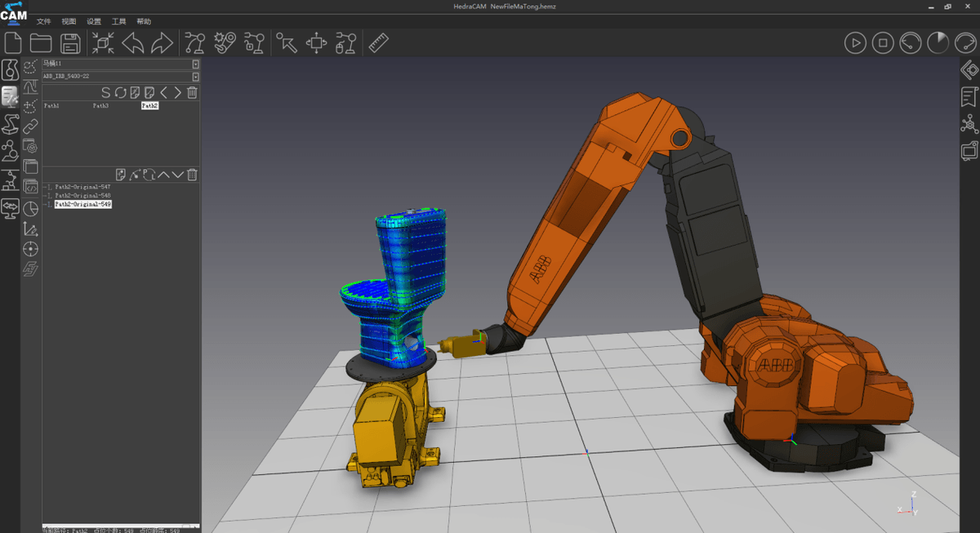
Task: Click the XYZ axis orientation gizmo
Action: tap(908, 503)
